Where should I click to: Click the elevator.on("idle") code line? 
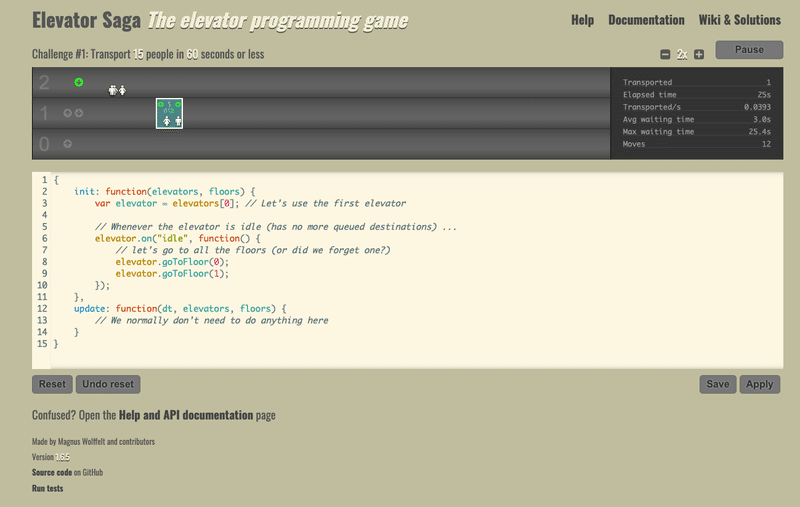[x=178, y=238]
